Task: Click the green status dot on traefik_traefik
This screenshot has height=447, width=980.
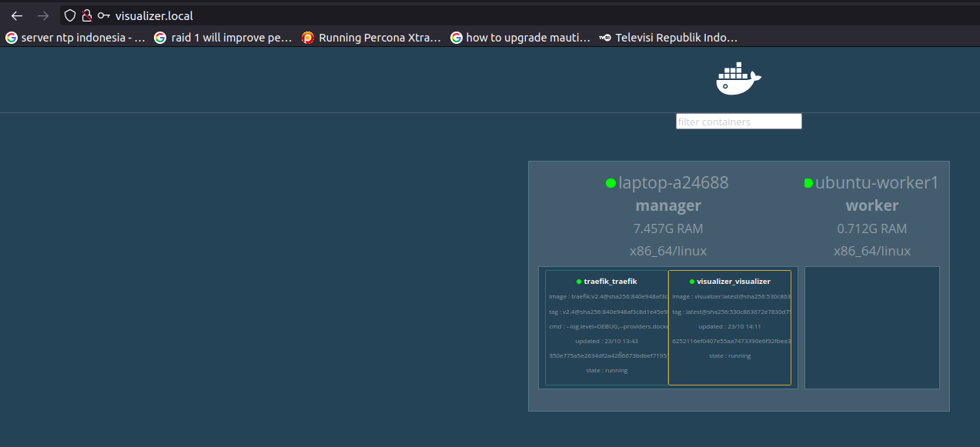Action: coord(578,281)
